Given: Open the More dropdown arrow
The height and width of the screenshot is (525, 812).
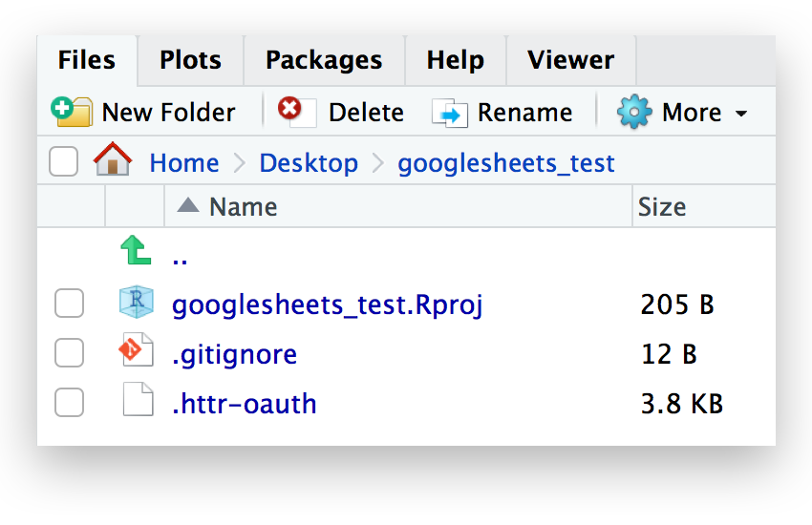Looking at the screenshot, I should tap(741, 114).
